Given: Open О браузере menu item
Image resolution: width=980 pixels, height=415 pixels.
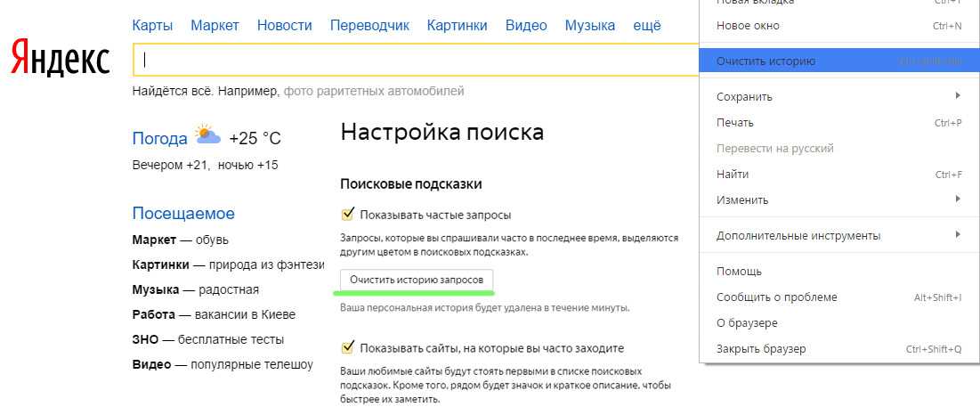Looking at the screenshot, I should tap(839, 323).
